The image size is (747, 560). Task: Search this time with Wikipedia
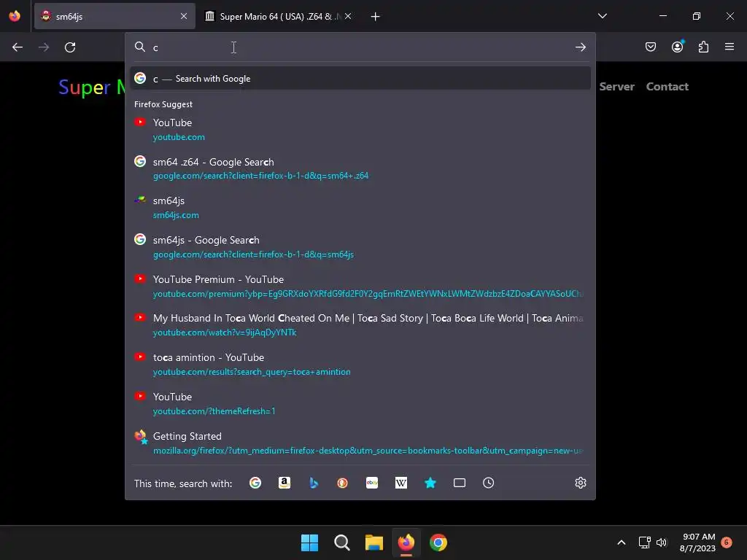(x=401, y=483)
